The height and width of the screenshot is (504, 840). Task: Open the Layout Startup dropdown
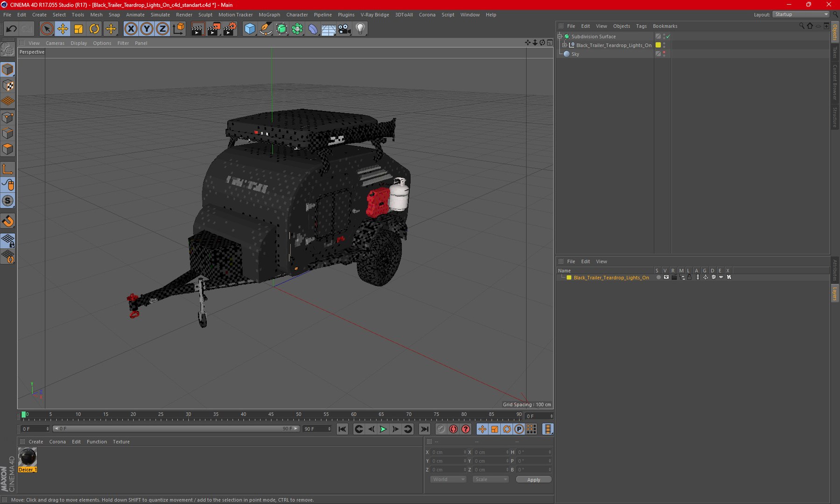click(801, 14)
